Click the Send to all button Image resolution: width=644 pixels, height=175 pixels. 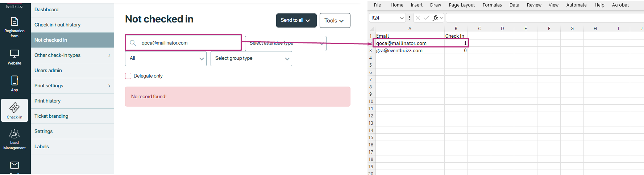[x=296, y=21]
